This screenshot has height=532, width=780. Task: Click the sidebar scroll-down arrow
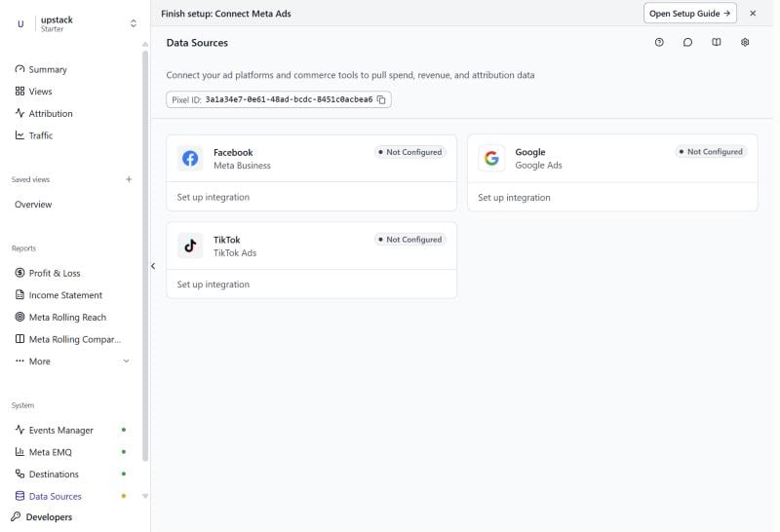coord(145,496)
